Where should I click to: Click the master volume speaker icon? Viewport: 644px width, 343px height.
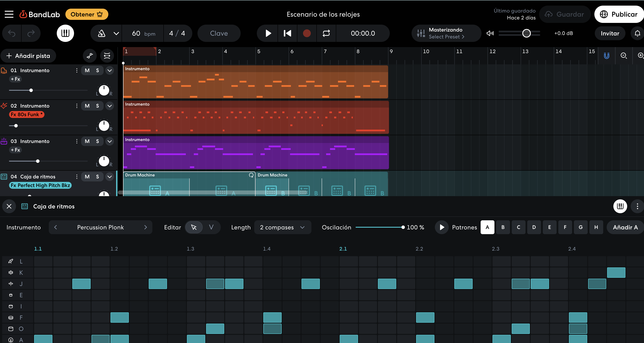point(490,33)
